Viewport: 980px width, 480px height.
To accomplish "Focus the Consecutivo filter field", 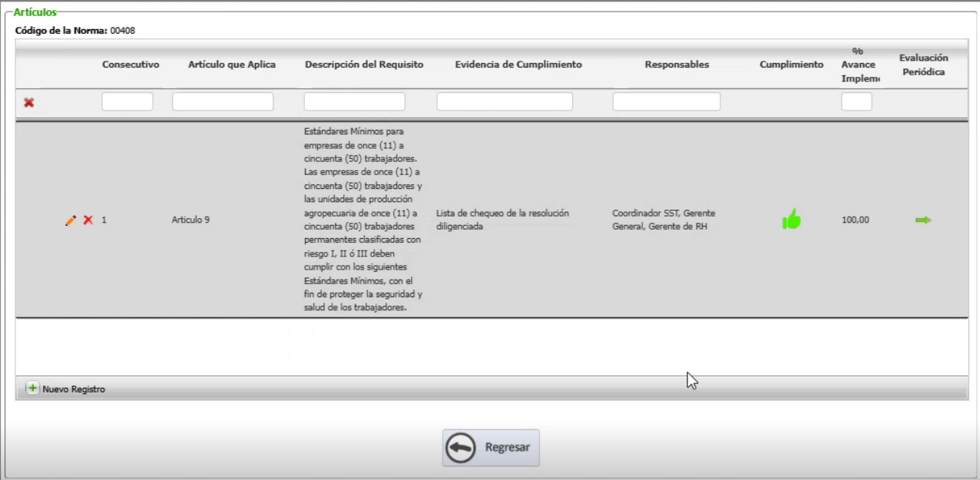I will coord(127,101).
